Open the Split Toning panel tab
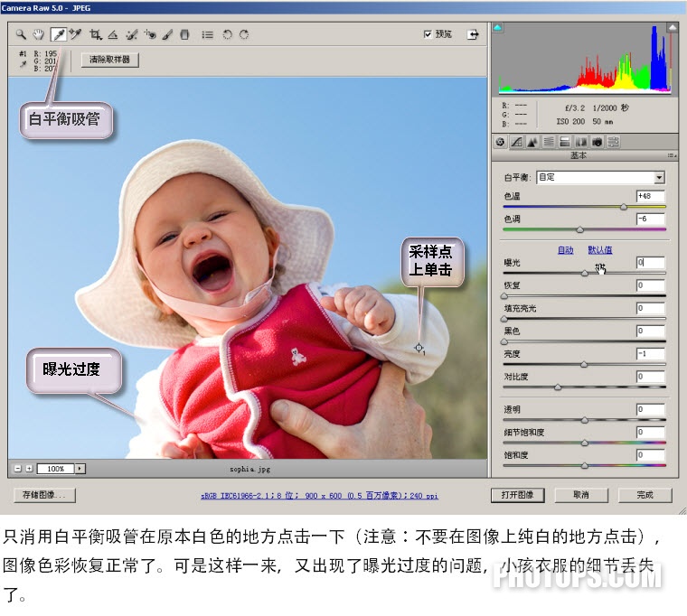 tap(565, 142)
